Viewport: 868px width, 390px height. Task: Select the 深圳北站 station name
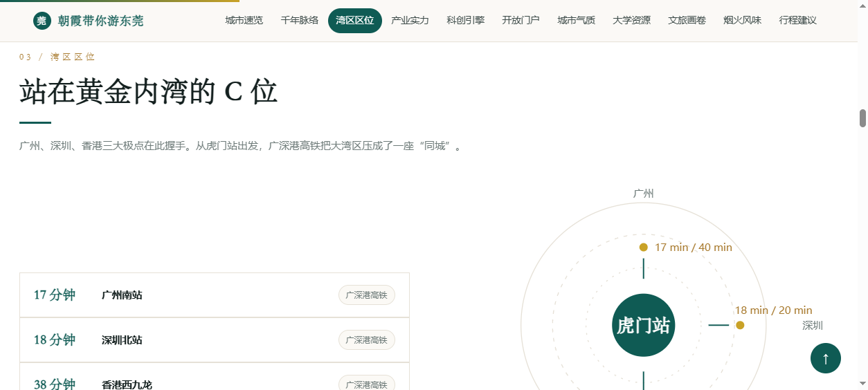point(122,340)
